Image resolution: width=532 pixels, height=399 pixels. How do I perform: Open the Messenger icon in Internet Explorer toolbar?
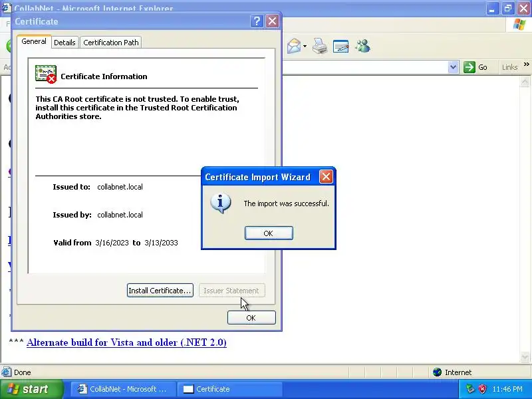tap(362, 46)
